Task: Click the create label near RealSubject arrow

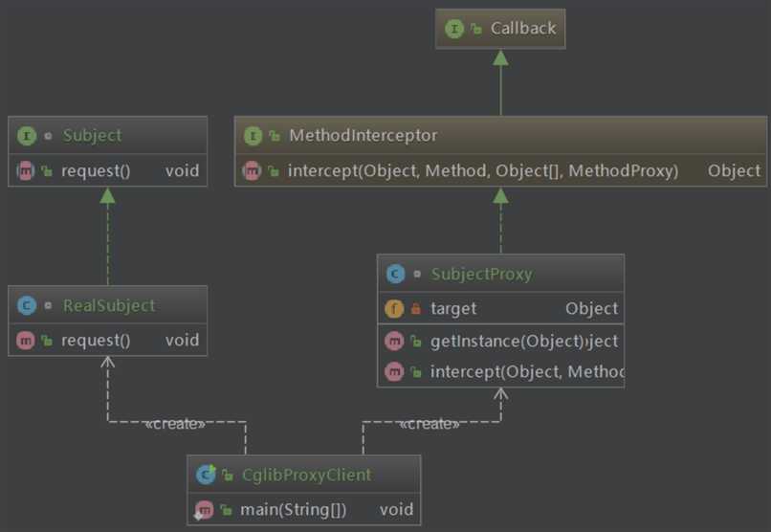Action: tap(175, 424)
